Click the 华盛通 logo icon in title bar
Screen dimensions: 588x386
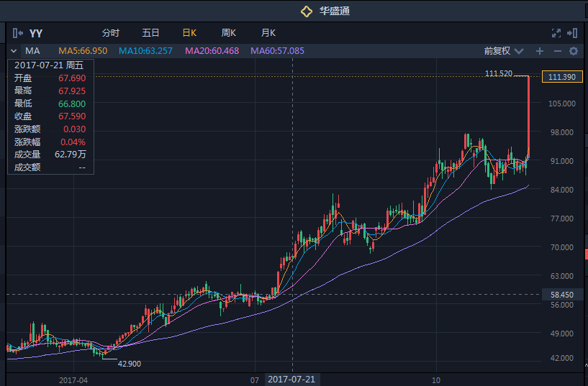point(306,11)
